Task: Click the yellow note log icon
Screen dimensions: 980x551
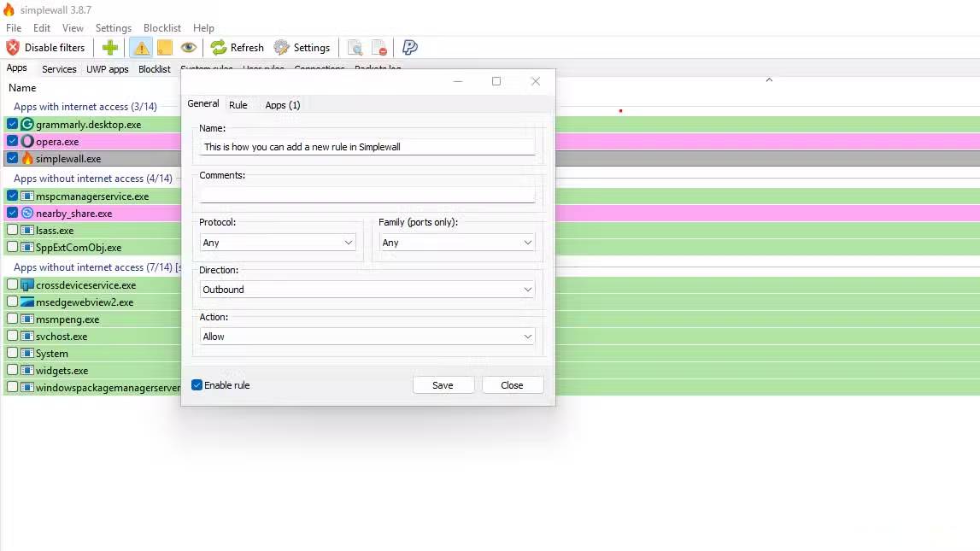Action: (x=164, y=48)
